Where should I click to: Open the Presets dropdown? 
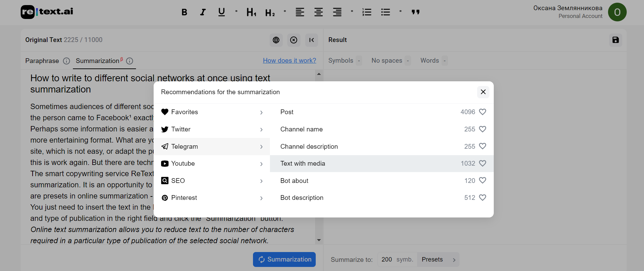(438, 259)
